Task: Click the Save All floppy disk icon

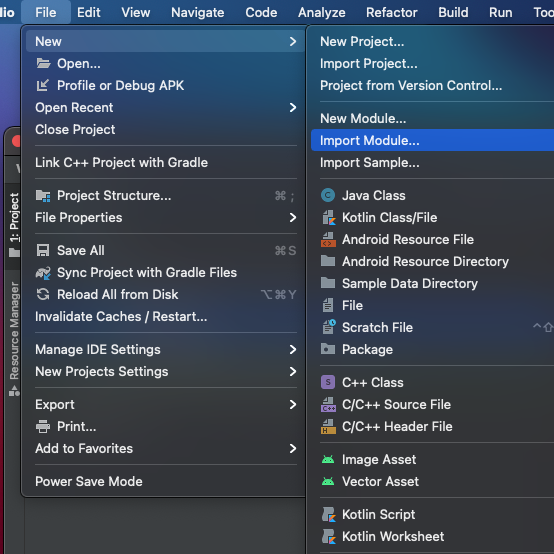Action: click(x=43, y=251)
